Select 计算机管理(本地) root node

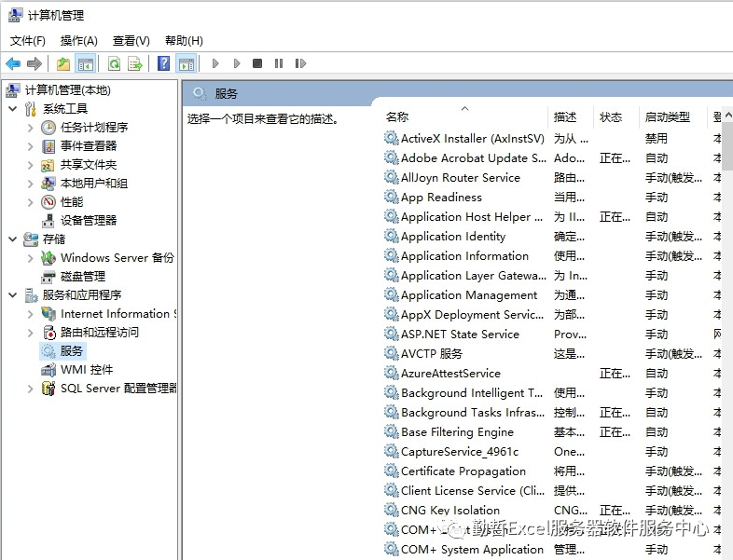point(68,90)
